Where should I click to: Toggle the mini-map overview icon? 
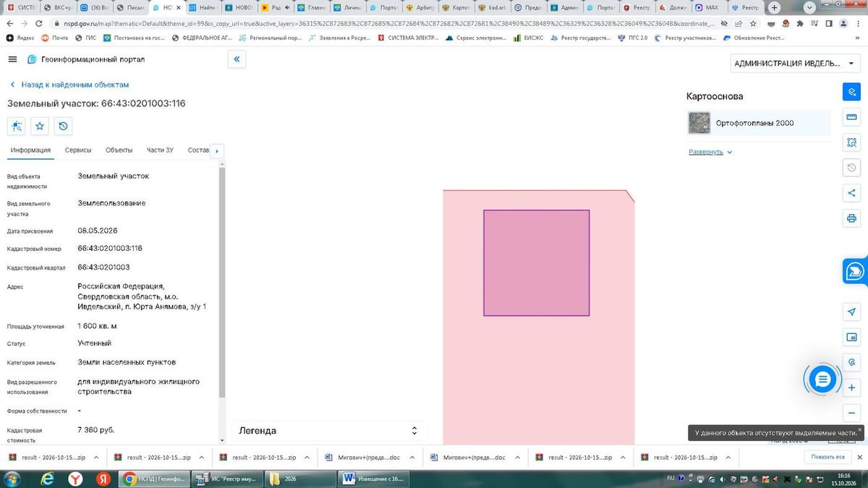click(x=851, y=338)
